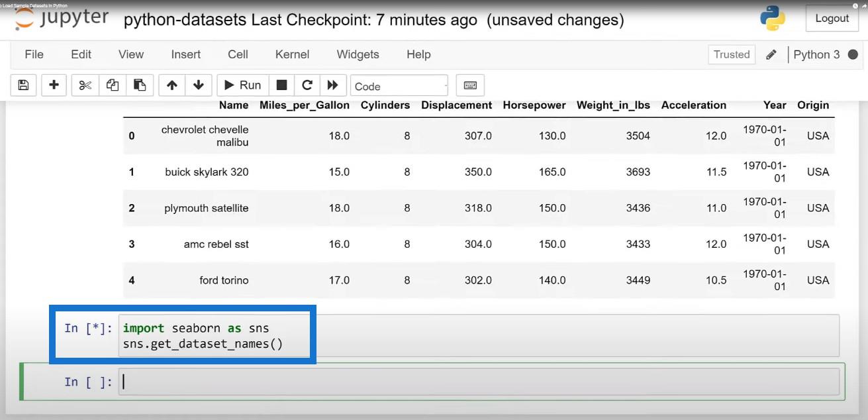
Task: Open the Kernel menu
Action: [293, 54]
